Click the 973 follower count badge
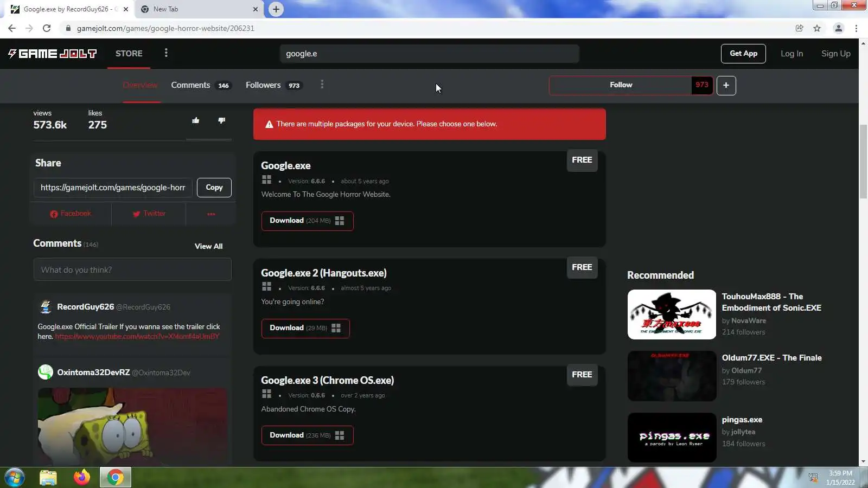This screenshot has height=488, width=868. coord(702,85)
